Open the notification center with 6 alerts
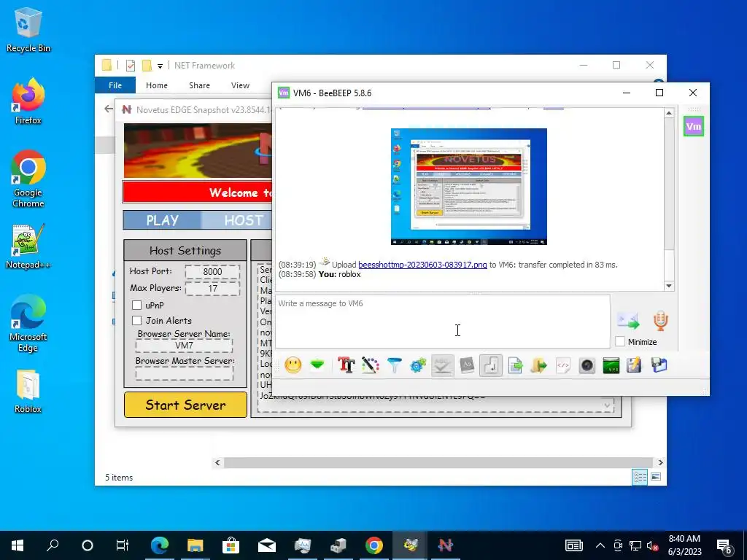The image size is (747, 560). [x=724, y=546]
